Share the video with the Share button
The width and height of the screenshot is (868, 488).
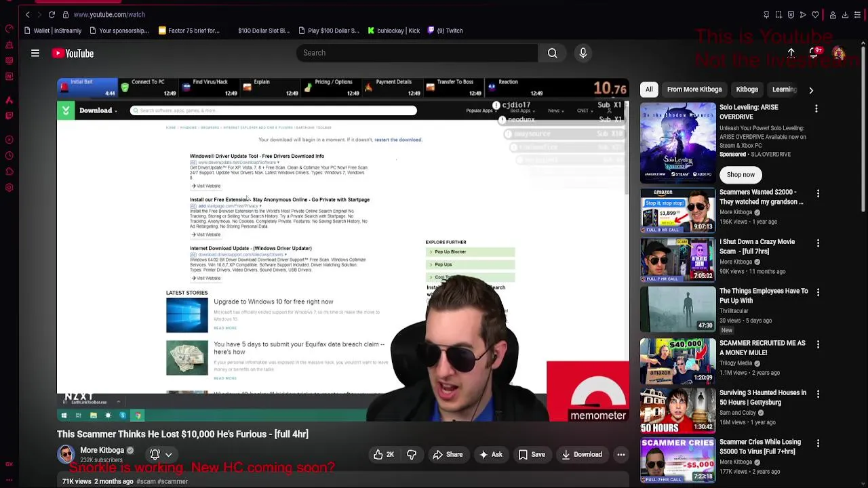448,455
